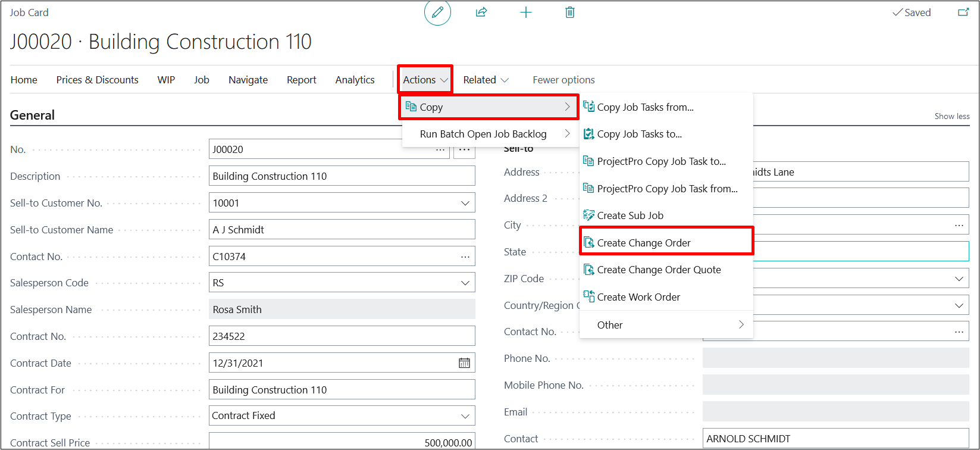Viewport: 980px width, 450px height.
Task: Select Create Change Order
Action: point(644,243)
